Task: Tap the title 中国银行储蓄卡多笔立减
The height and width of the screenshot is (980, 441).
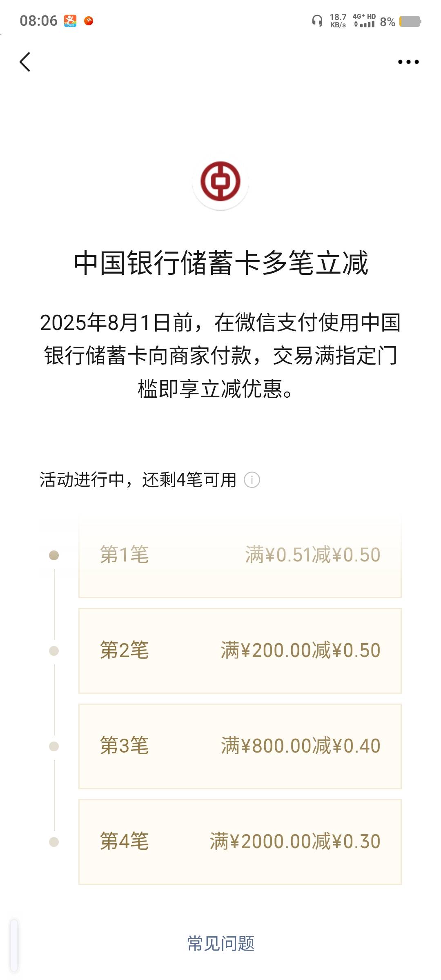Action: (220, 263)
